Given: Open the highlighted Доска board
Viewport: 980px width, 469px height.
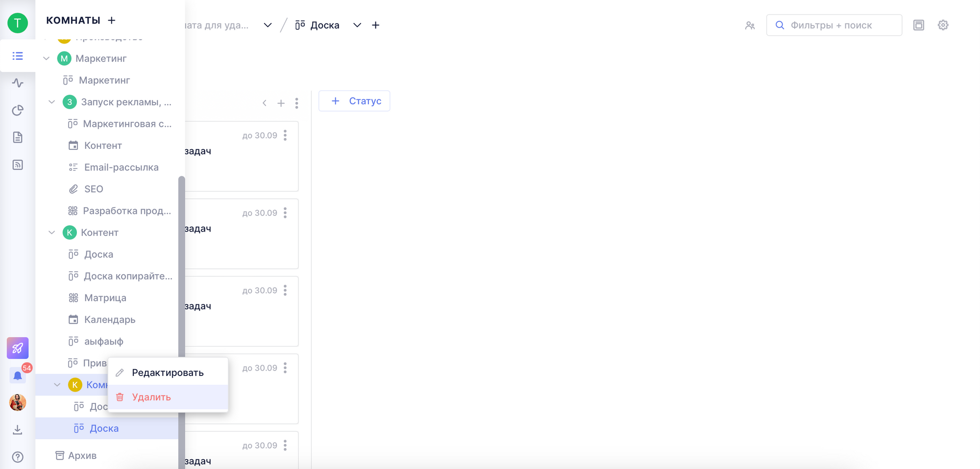Looking at the screenshot, I should (x=107, y=428).
